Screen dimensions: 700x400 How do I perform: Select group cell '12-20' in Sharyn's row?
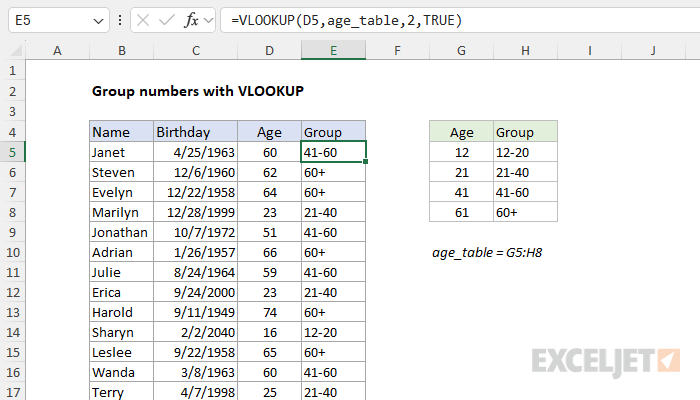(333, 332)
